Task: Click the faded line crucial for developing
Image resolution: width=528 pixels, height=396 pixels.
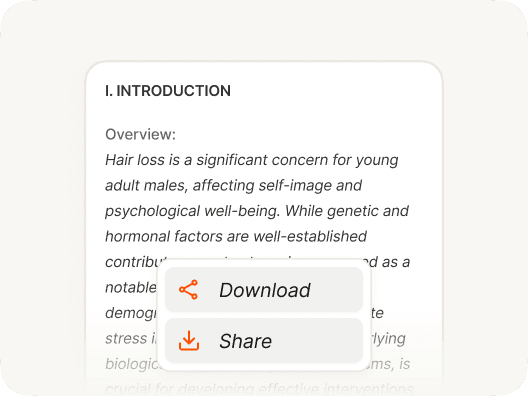Action: 259,389
